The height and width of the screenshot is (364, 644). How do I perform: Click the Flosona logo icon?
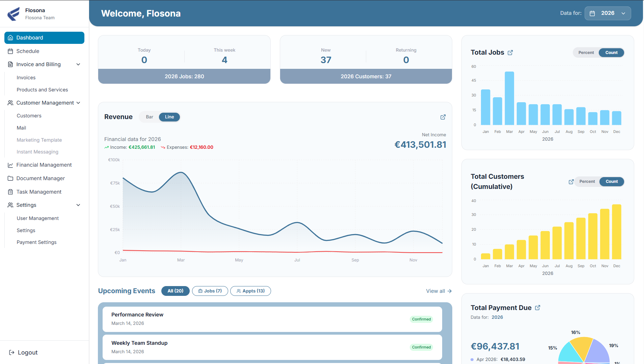(14, 14)
